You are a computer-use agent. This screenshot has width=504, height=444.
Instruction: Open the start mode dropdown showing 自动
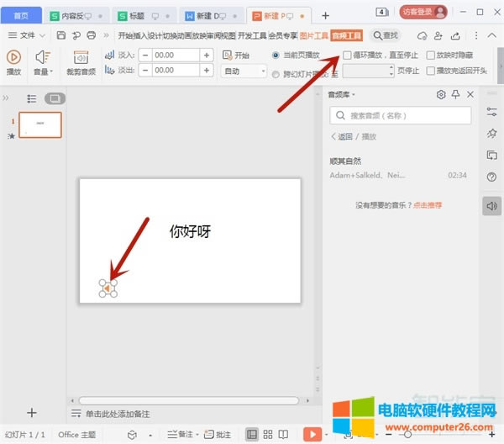pos(244,72)
